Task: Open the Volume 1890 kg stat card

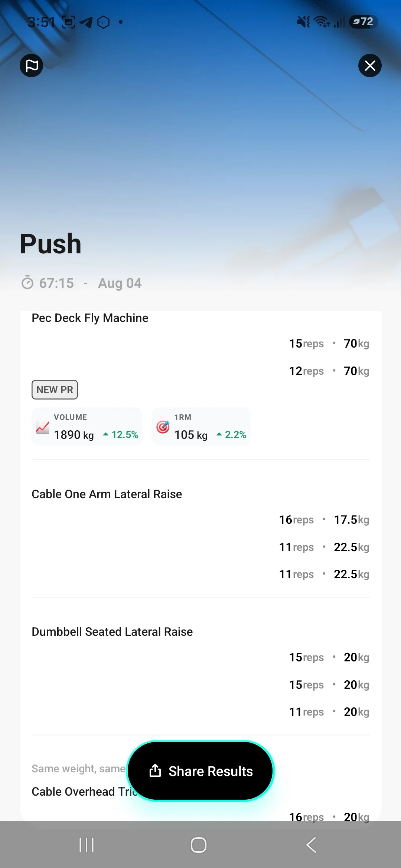Action: tap(87, 427)
